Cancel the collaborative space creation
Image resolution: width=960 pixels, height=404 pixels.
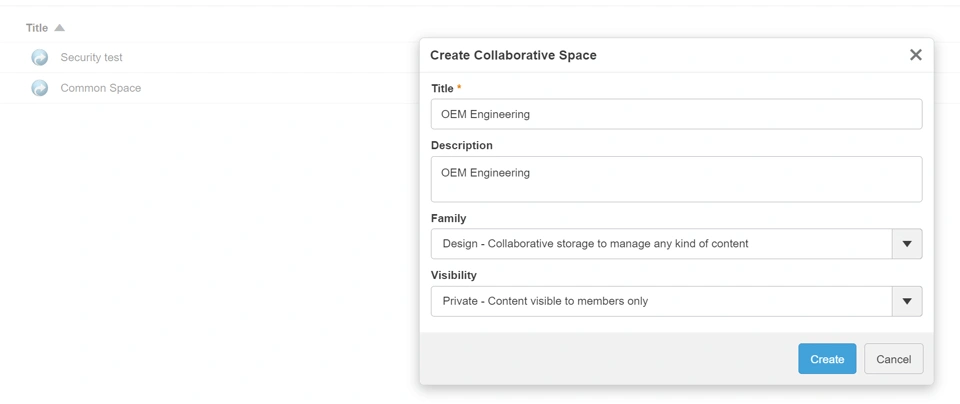click(893, 359)
